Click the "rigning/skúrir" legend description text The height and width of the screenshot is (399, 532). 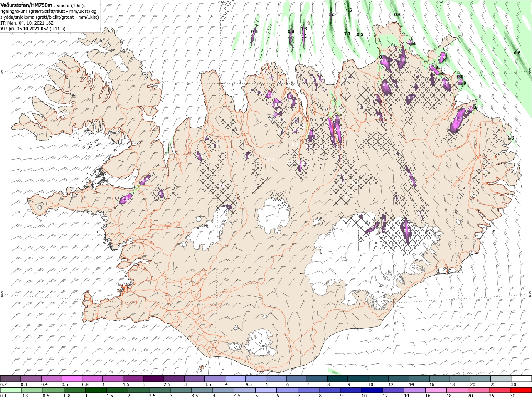pos(15,11)
